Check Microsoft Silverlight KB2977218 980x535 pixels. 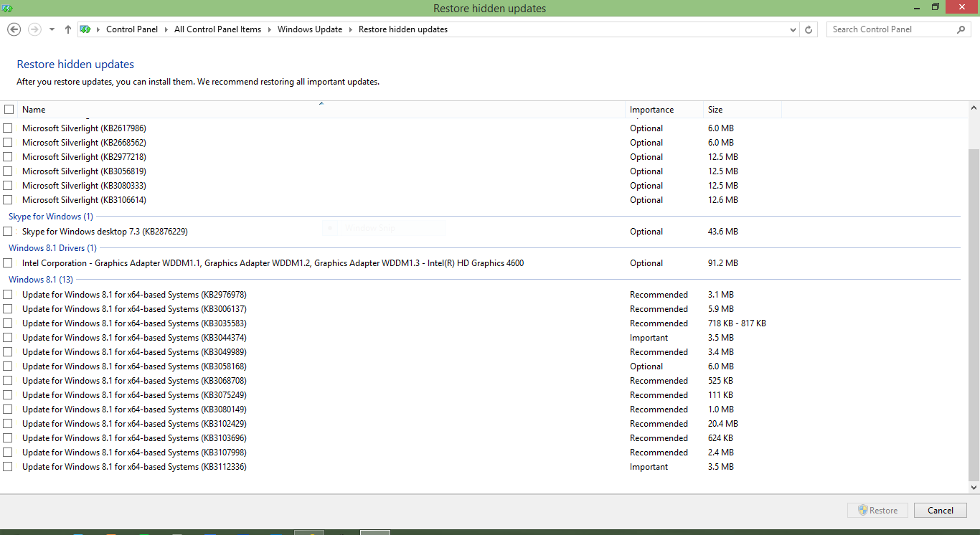click(x=8, y=156)
